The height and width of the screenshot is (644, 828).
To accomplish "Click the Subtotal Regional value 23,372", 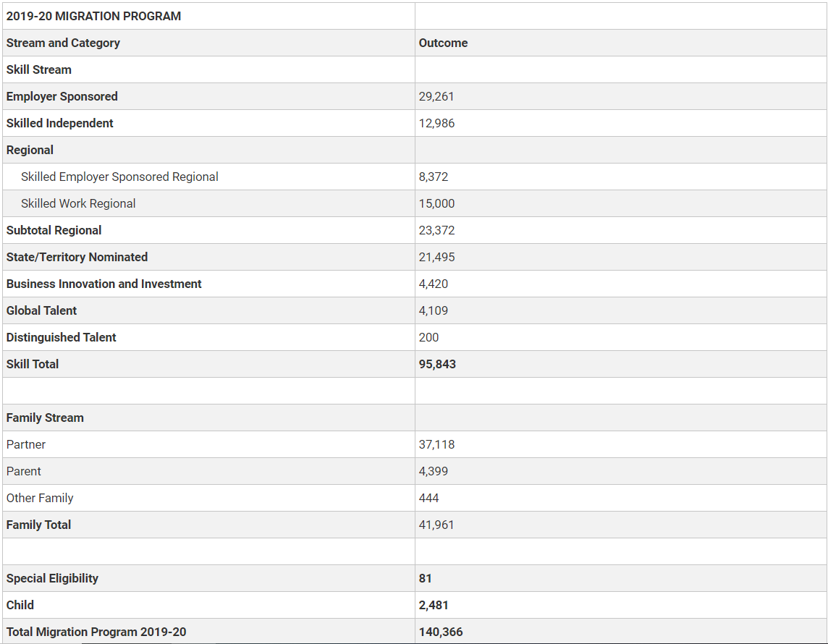I will (436, 230).
